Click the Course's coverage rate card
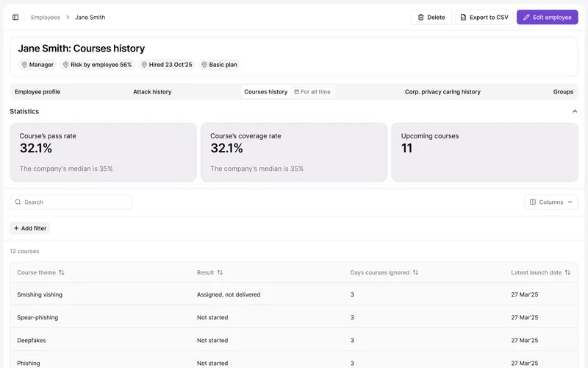This screenshot has height=368, width=588. tap(294, 152)
